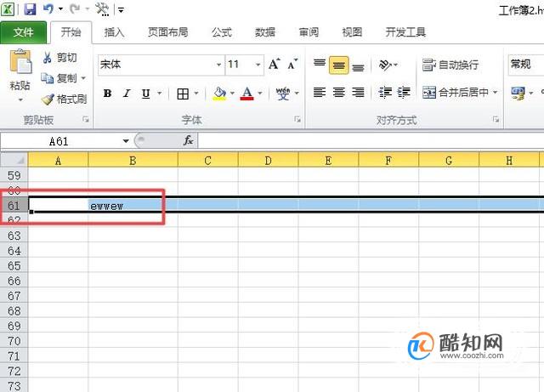This screenshot has width=544, height=392.
Task: Click the Select All corner button
Action: 14,160
